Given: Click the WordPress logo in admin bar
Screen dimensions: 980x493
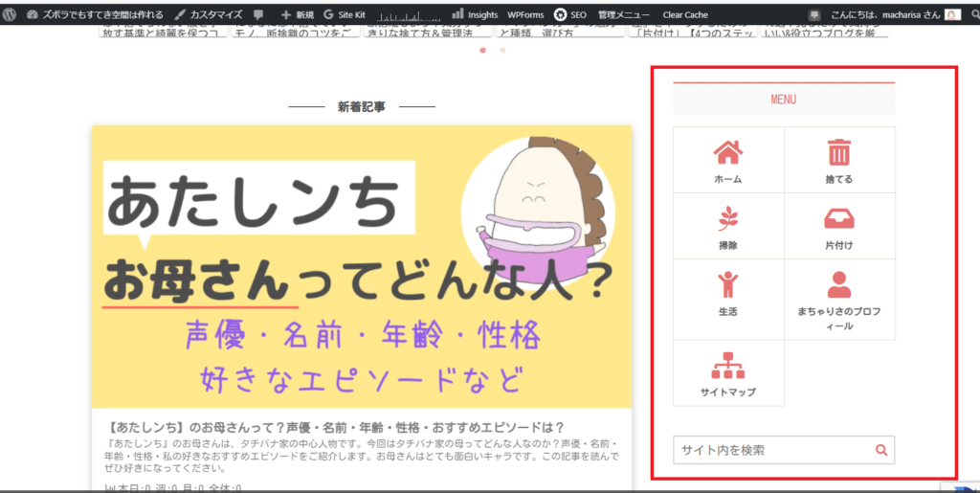Looking at the screenshot, I should [11, 15].
